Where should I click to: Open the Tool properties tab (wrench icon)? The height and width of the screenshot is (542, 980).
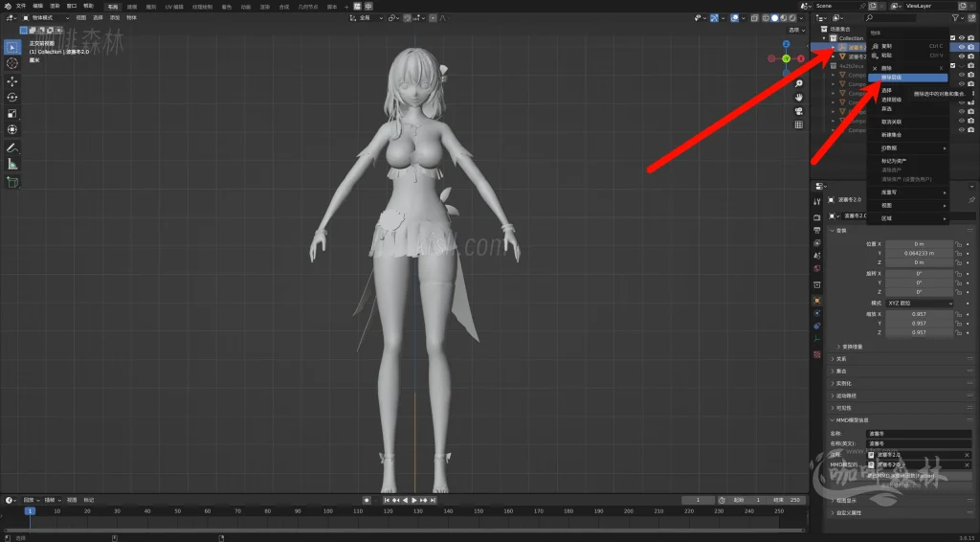[817, 202]
